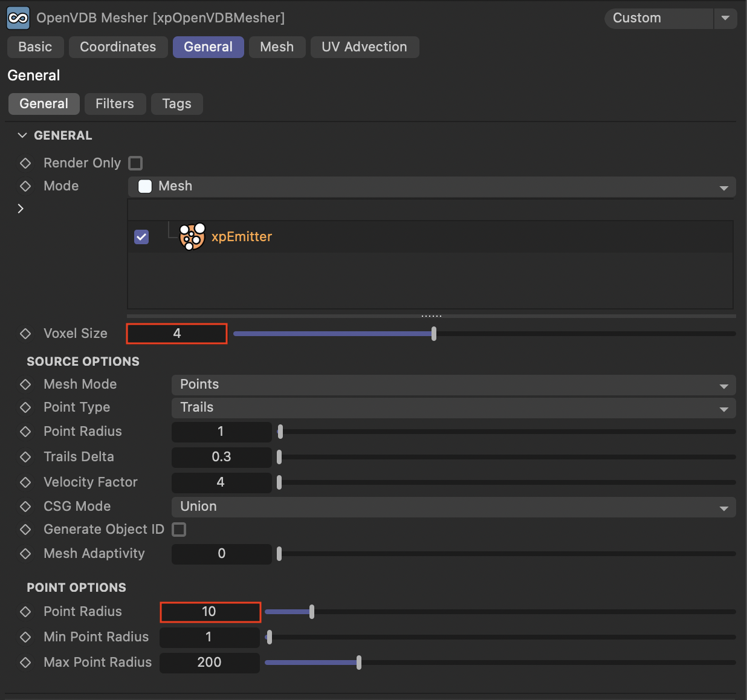The width and height of the screenshot is (747, 700).
Task: Click keyframe diamond next to Trails Delta
Action: click(x=25, y=457)
